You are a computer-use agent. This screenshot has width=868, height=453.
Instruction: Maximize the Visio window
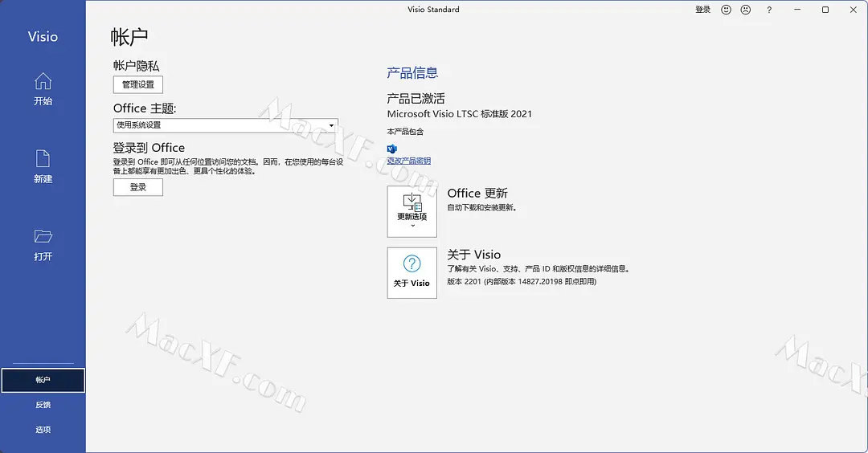(825, 10)
